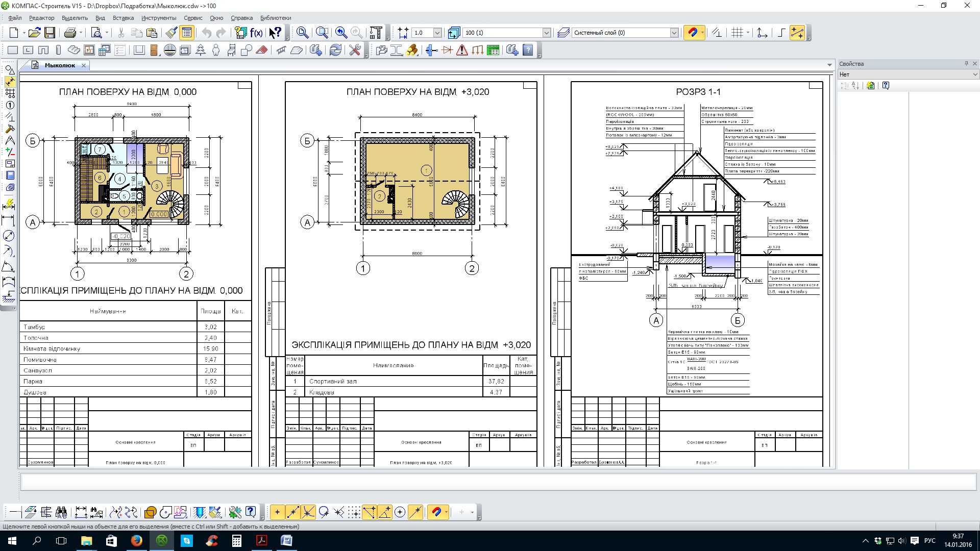Expand the scale factor 1.0 dropdown
The width and height of the screenshot is (980, 551).
point(437,33)
